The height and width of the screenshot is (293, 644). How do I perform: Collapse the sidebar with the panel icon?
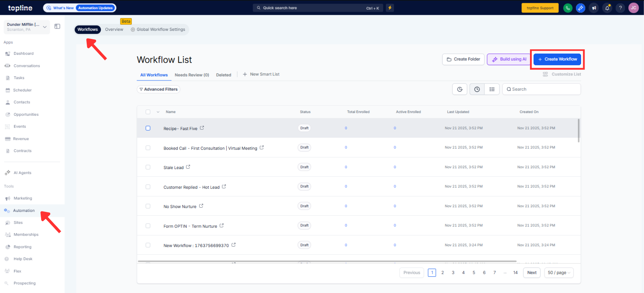(57, 26)
